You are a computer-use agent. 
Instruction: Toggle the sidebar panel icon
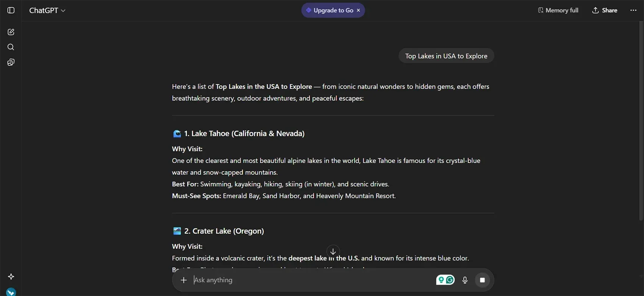tap(11, 10)
